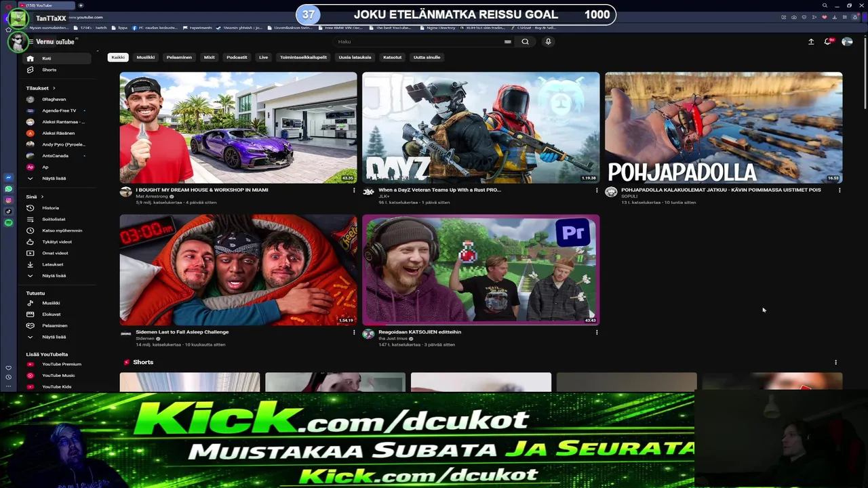Browse Elokuvat under Tutustu
This screenshot has width=868, height=488.
[58, 314]
